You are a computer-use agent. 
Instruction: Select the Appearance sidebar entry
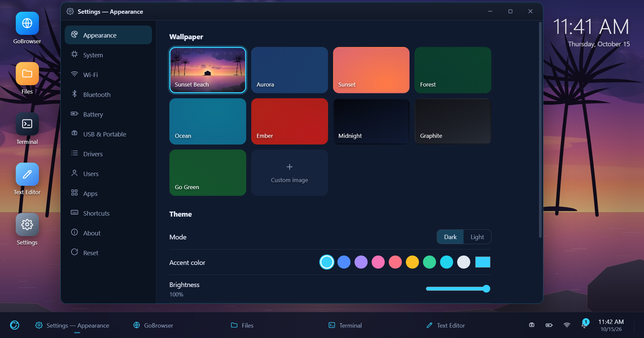(108, 35)
